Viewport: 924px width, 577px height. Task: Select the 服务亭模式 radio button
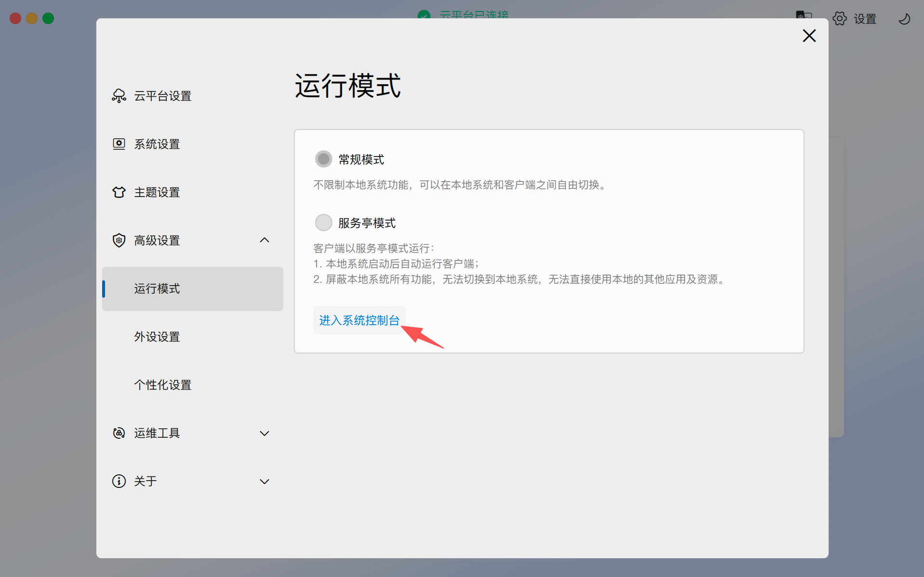tap(323, 223)
